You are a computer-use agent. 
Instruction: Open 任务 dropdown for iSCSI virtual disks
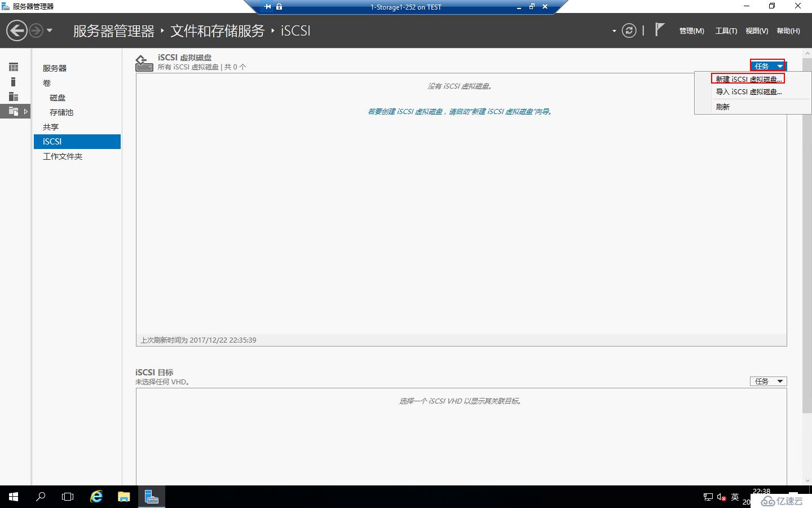(x=768, y=66)
